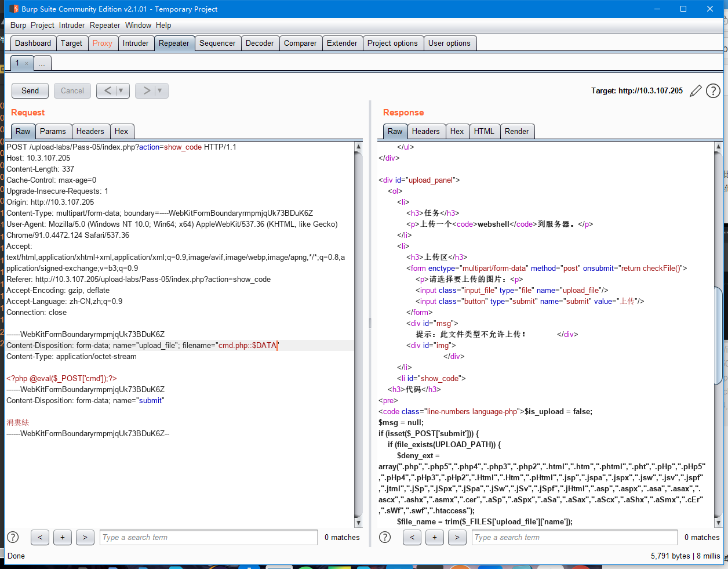Image resolution: width=728 pixels, height=569 pixels.
Task: Open the Help menu
Action: click(x=163, y=25)
